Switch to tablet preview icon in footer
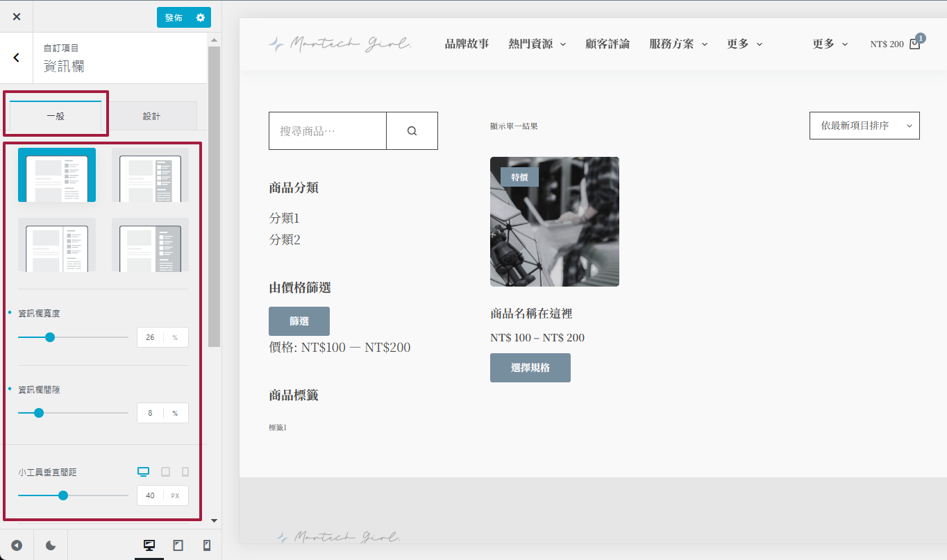 (x=178, y=545)
